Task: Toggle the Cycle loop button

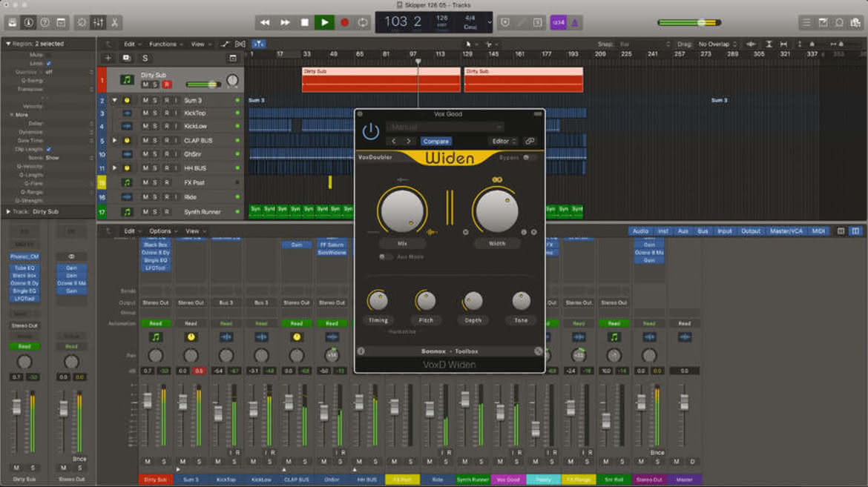Action: coord(363,23)
